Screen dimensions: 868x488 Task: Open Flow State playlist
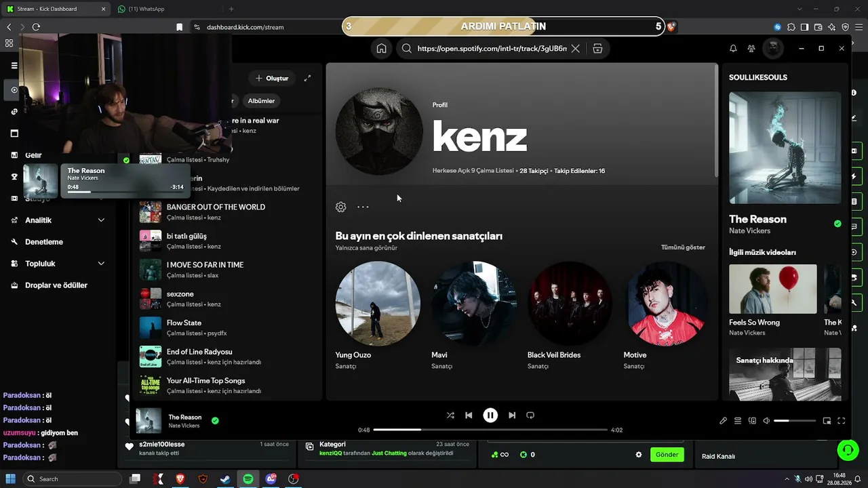(228, 328)
